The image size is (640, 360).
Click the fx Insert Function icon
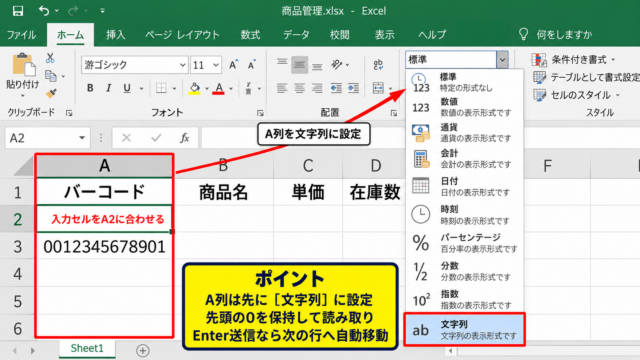click(184, 138)
